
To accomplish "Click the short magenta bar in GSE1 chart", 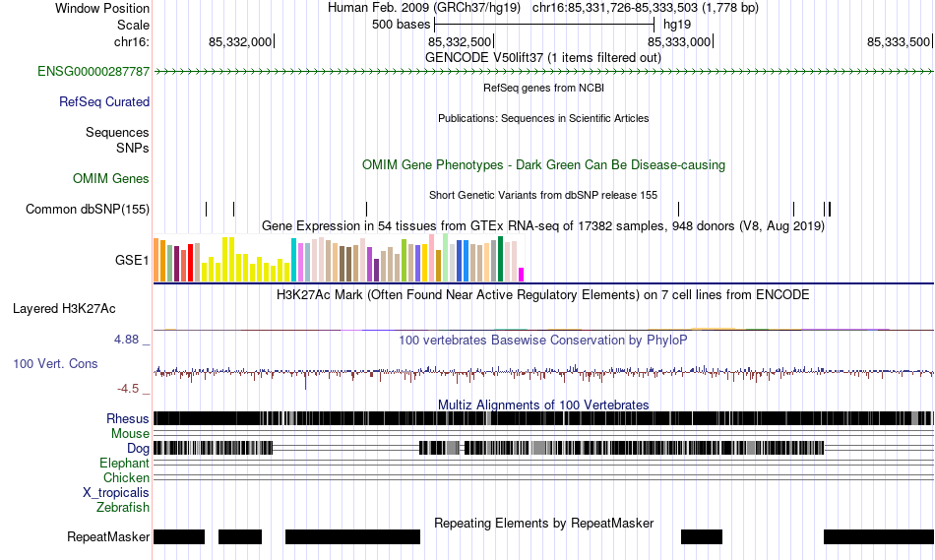I will (522, 275).
